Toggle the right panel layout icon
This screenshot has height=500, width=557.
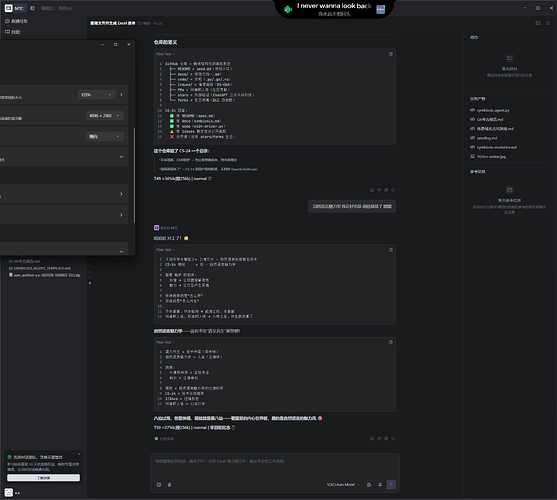pos(538,23)
